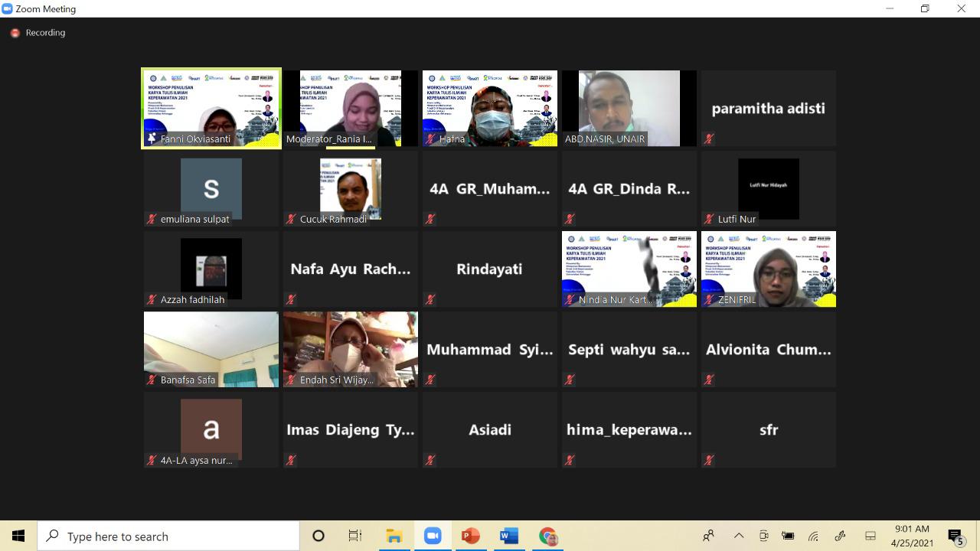The image size is (980, 551).
Task: Click the Wi-Fi network icon in system tray
Action: [x=813, y=536]
